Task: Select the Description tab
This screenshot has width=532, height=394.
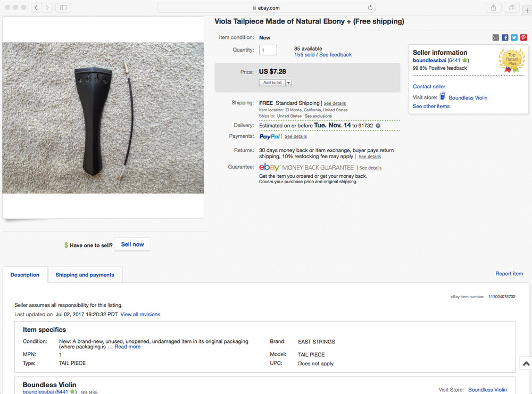Action: pyautogui.click(x=24, y=275)
